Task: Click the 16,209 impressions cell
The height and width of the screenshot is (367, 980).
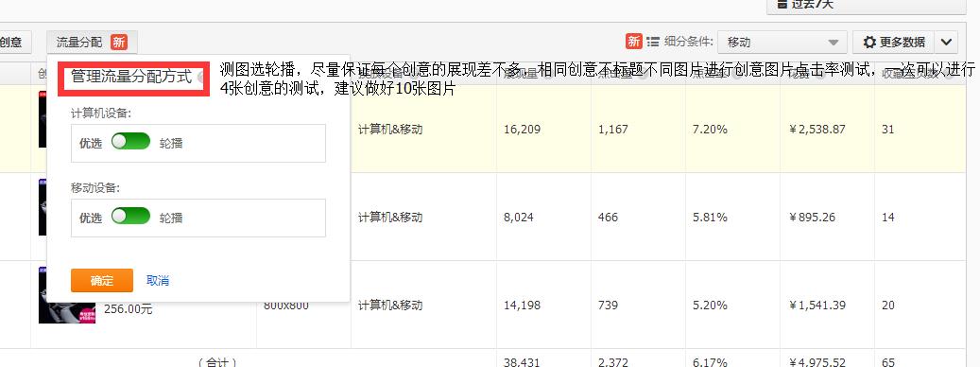Action: click(x=522, y=130)
